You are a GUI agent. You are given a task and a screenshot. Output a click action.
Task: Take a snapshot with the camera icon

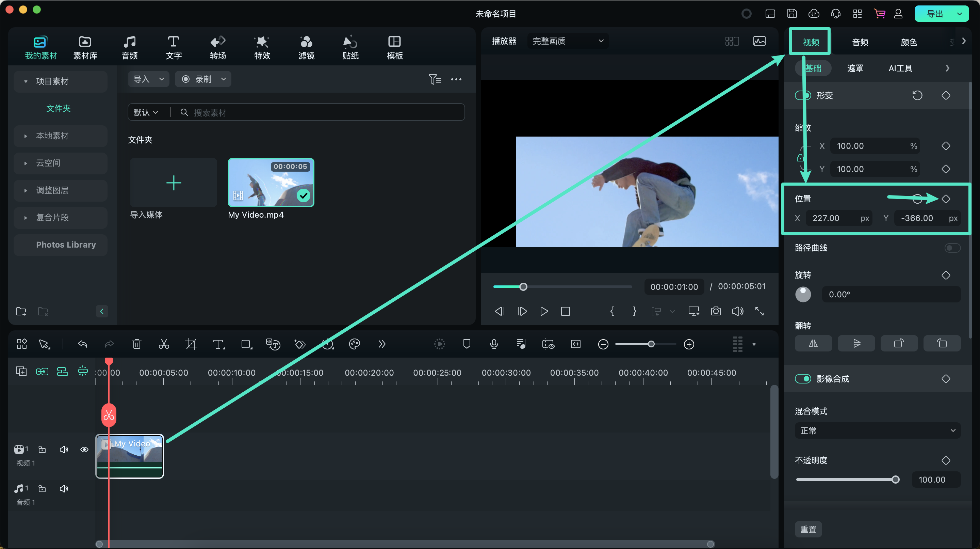click(x=716, y=311)
